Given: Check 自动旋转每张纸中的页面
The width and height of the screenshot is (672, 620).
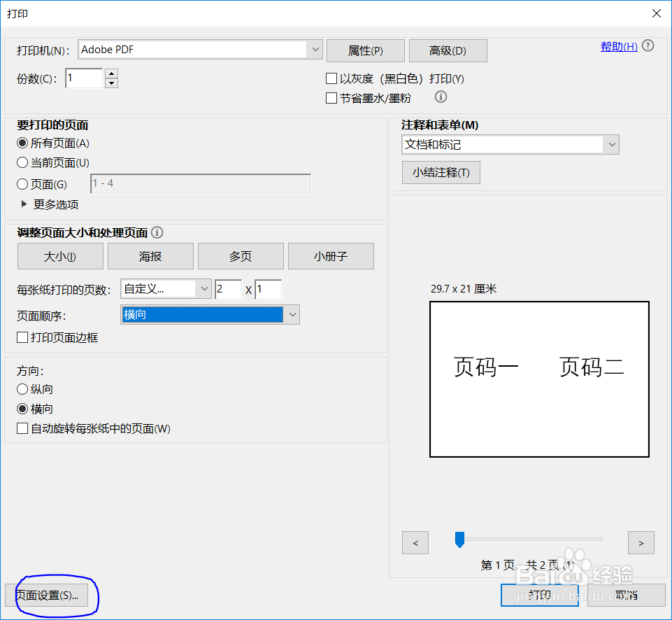Looking at the screenshot, I should 22,428.
